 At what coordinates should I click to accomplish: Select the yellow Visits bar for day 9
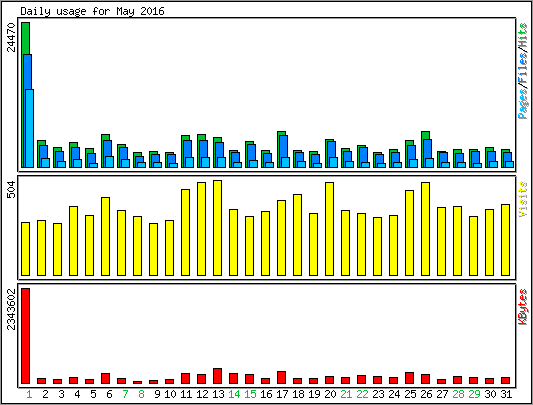(x=153, y=250)
